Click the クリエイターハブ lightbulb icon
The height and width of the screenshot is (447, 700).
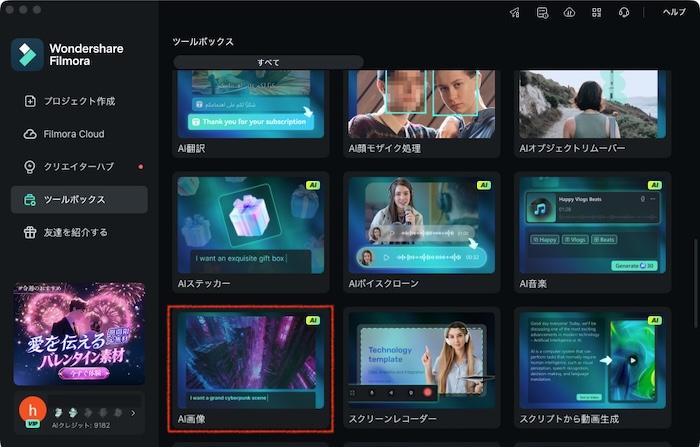point(30,167)
